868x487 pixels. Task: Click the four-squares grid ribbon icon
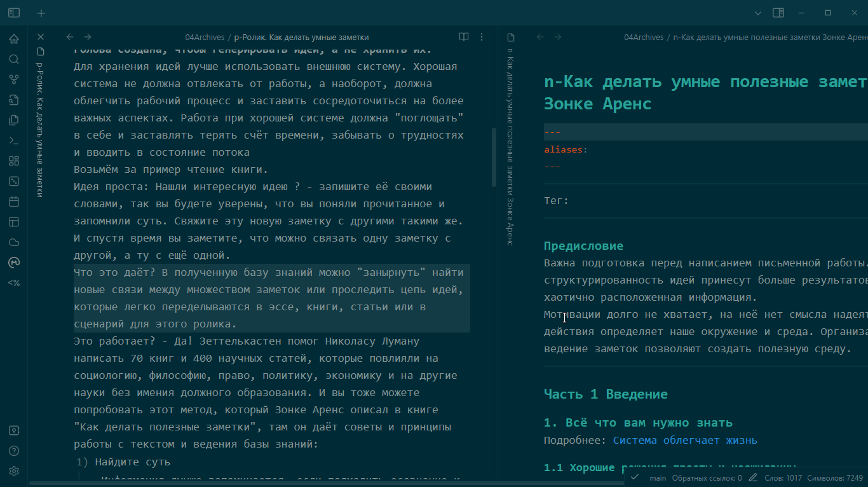[14, 161]
